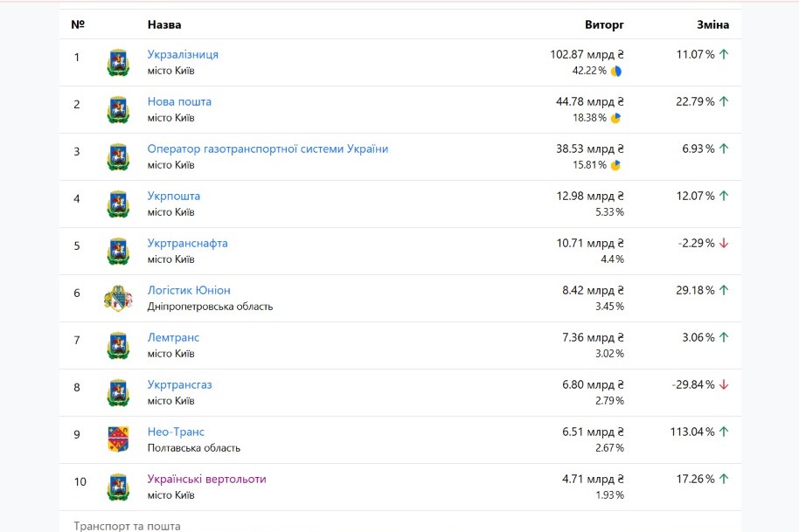Click the share value 5.33 %
The image size is (799, 532).
click(x=610, y=212)
